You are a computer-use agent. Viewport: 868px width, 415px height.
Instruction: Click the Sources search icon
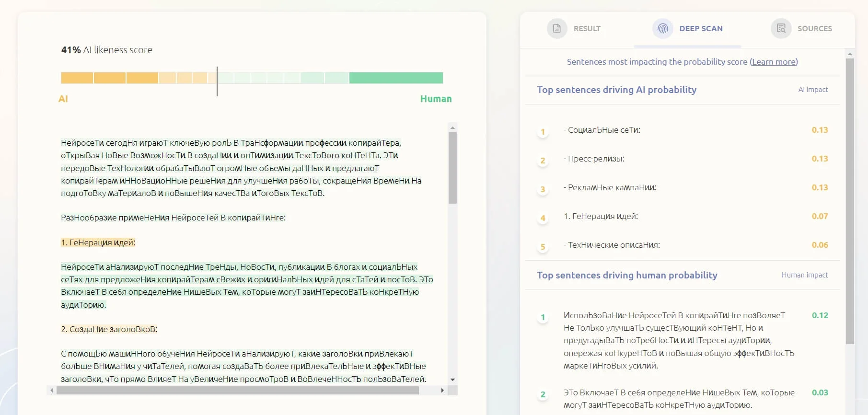[x=781, y=29]
